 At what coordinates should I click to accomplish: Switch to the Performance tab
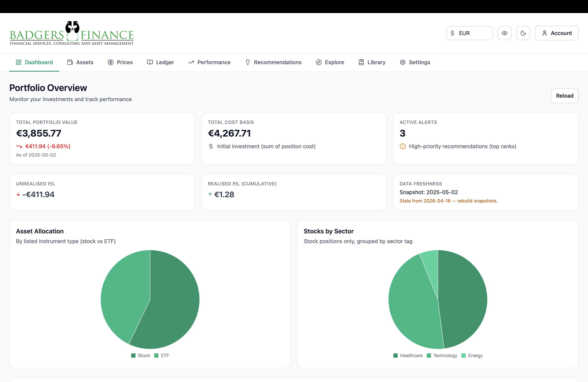click(209, 62)
